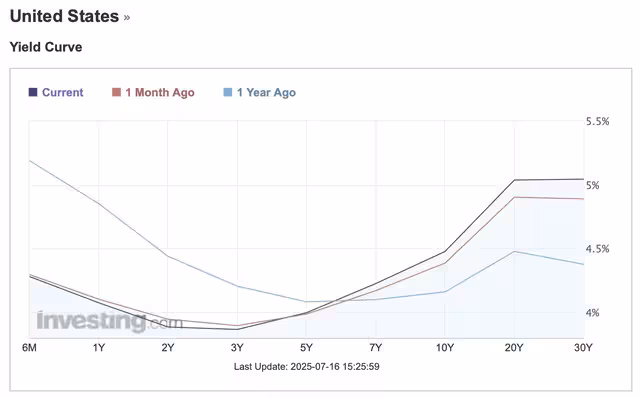Click the 7Y axis label
Image resolution: width=640 pixels, height=398 pixels.
click(x=376, y=347)
